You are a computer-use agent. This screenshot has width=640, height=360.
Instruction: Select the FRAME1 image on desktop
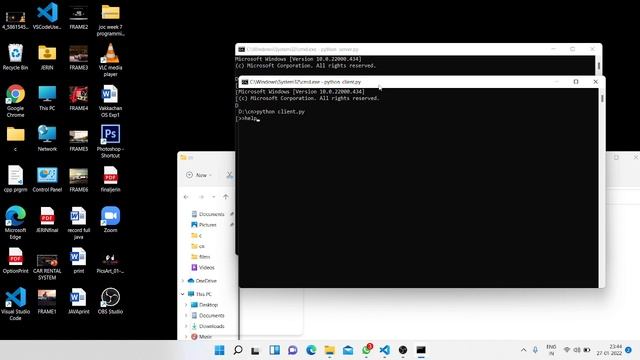pyautogui.click(x=47, y=302)
